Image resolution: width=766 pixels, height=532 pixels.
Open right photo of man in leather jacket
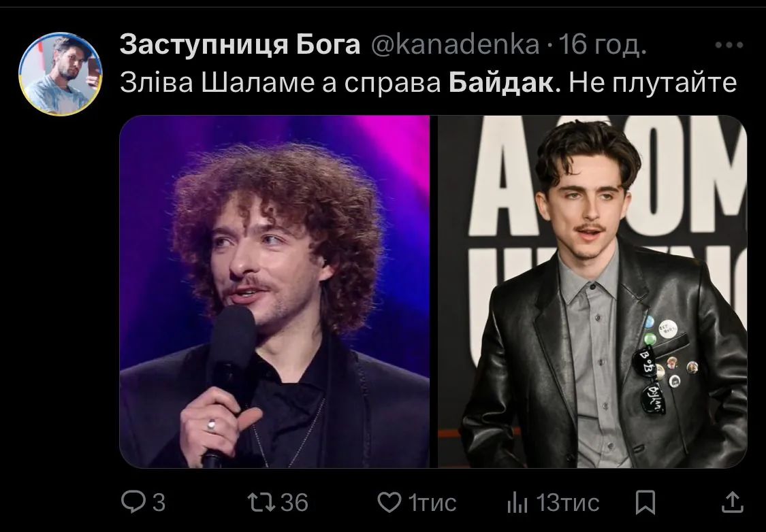[592, 292]
